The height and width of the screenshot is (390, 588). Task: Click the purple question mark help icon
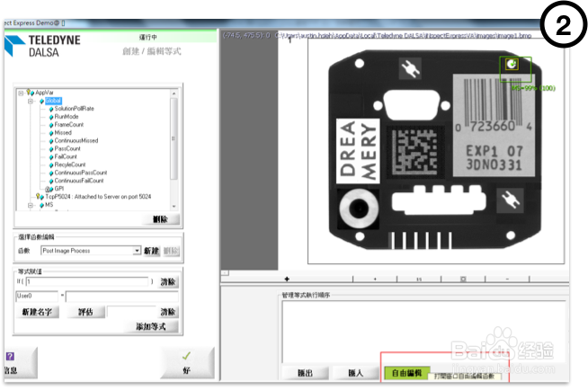pyautogui.click(x=11, y=356)
